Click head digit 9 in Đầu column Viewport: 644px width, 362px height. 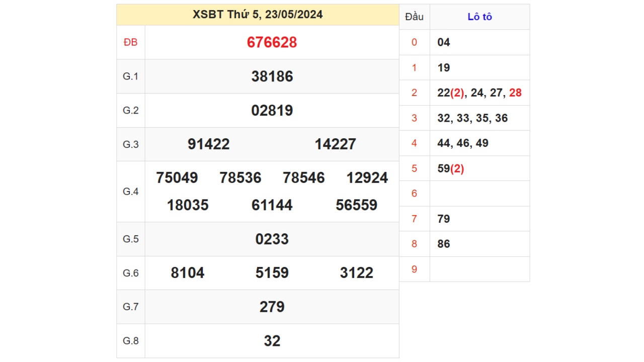414,269
